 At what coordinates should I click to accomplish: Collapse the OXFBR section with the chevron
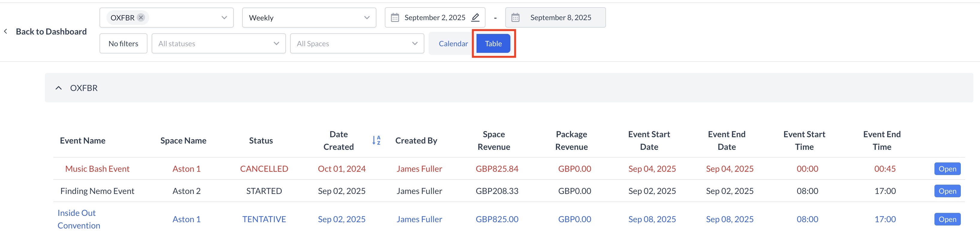58,88
